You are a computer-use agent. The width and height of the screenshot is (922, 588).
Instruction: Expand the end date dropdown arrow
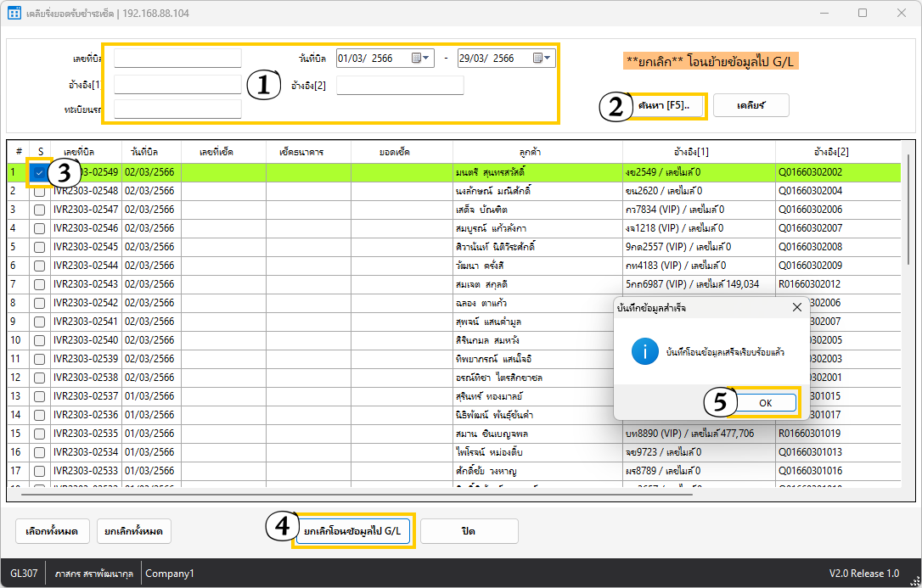[548, 59]
